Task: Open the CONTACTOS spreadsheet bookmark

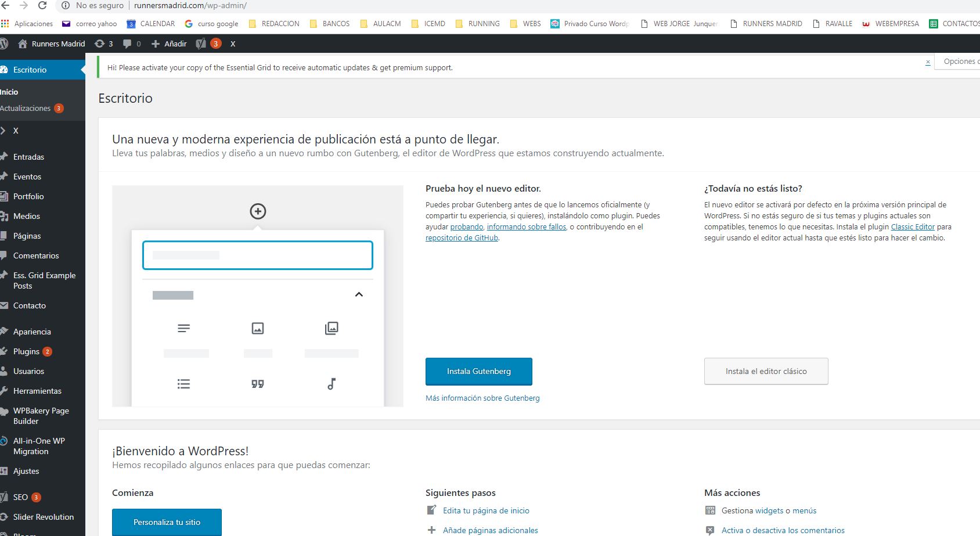Action: click(x=954, y=24)
